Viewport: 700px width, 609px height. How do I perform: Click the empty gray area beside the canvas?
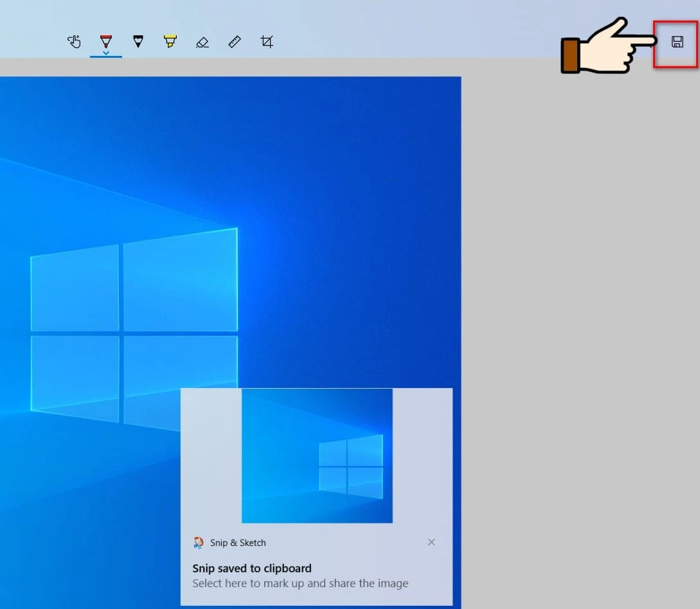tap(579, 321)
